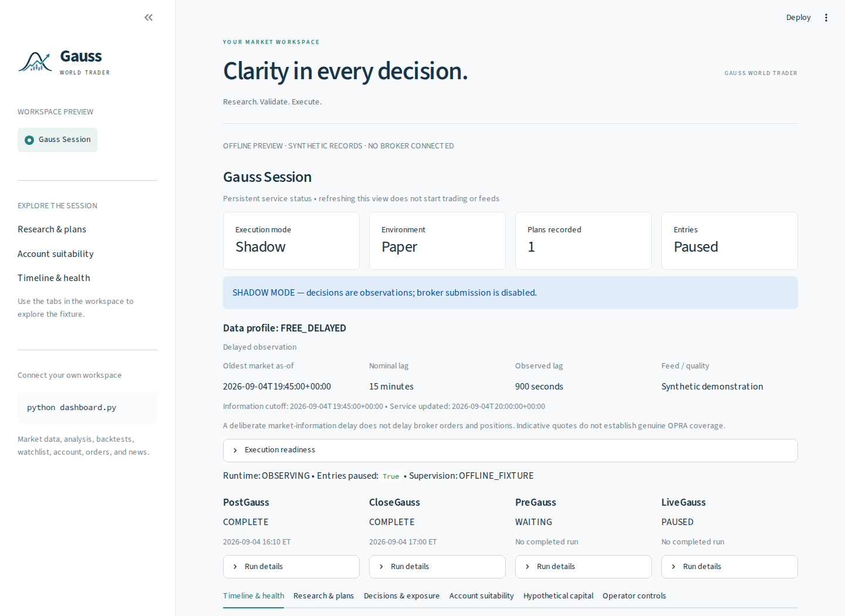Open the Account suitability tab
Image resolution: width=845 pixels, height=616 pixels.
click(481, 596)
